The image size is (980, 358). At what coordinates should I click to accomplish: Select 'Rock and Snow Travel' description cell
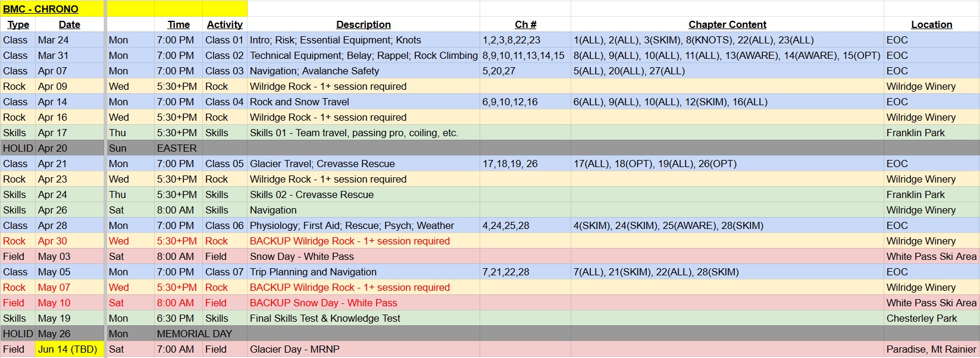pyautogui.click(x=364, y=102)
